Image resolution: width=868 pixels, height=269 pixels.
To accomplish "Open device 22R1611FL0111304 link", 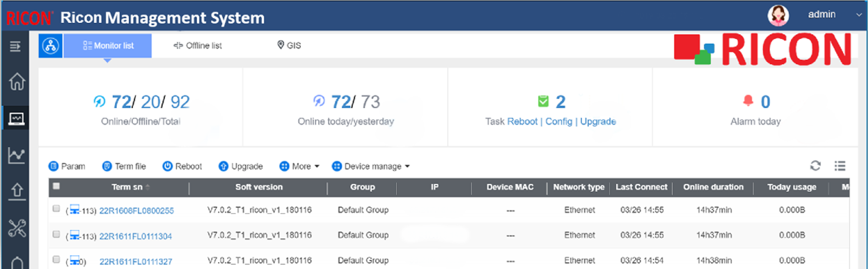I will (x=136, y=236).
